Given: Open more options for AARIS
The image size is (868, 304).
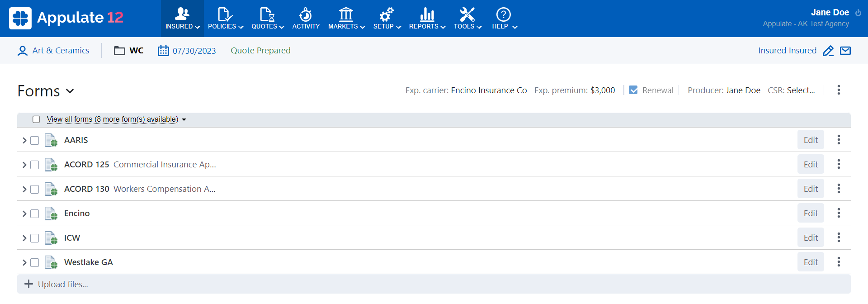Looking at the screenshot, I should tap(839, 140).
